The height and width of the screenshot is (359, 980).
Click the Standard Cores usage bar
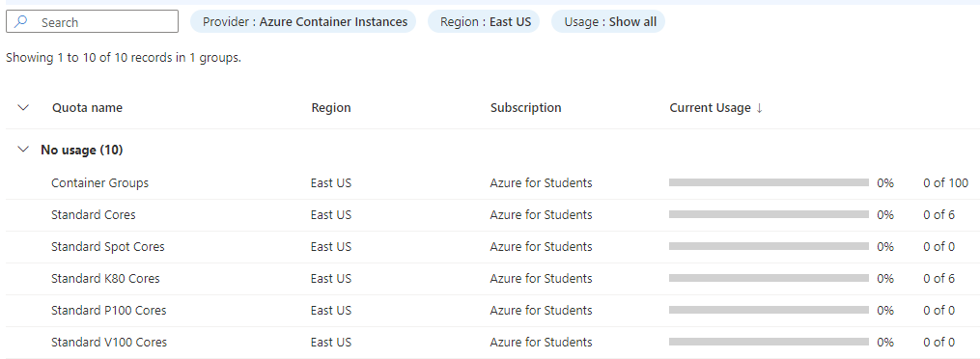[x=769, y=214]
